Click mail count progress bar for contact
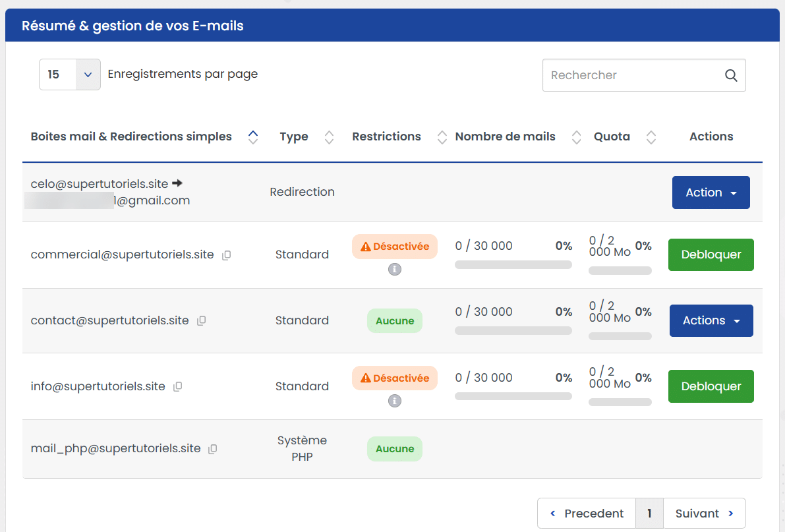The height and width of the screenshot is (532, 785). [513, 331]
